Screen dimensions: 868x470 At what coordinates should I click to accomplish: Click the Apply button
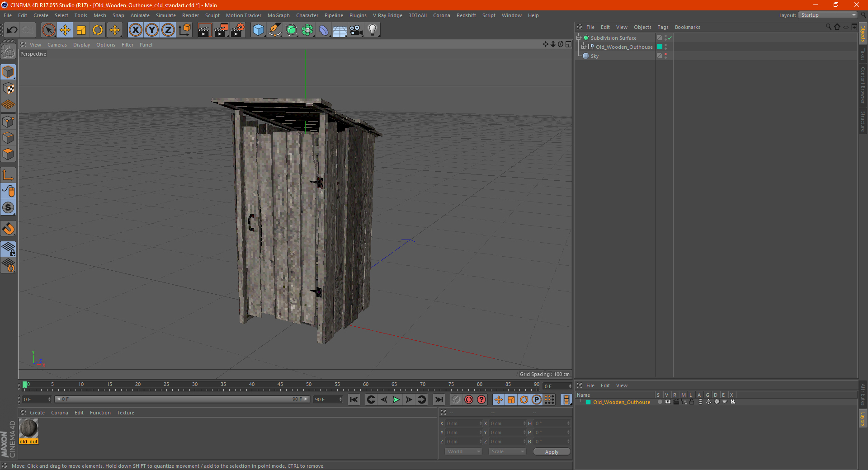[x=552, y=452]
